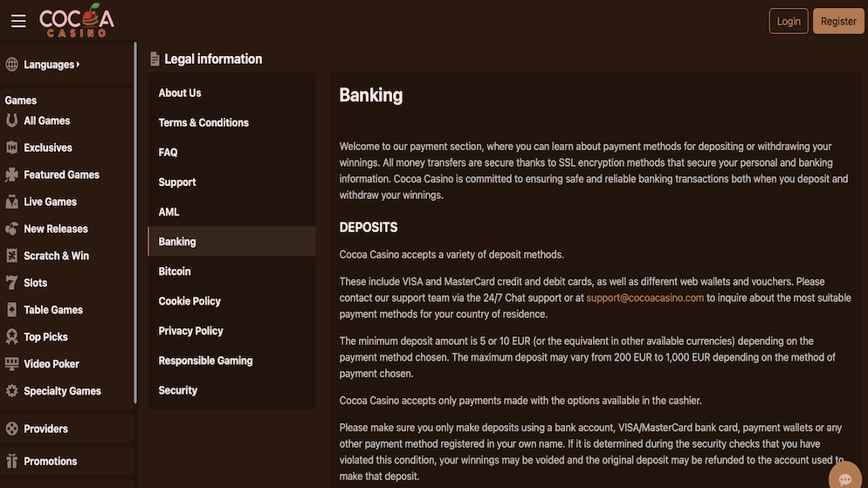This screenshot has width=868, height=488.
Task: Click the Specialty Games gear icon
Action: (12, 391)
